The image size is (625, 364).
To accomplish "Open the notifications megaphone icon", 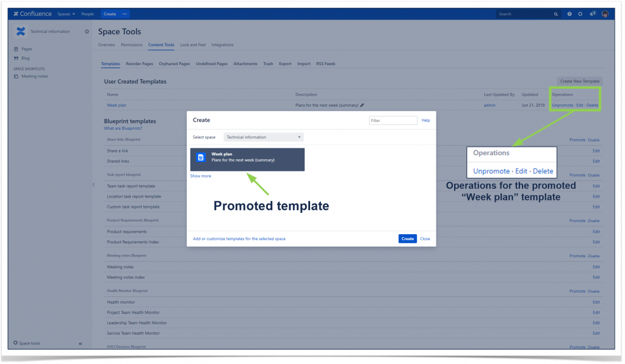I will 591,13.
